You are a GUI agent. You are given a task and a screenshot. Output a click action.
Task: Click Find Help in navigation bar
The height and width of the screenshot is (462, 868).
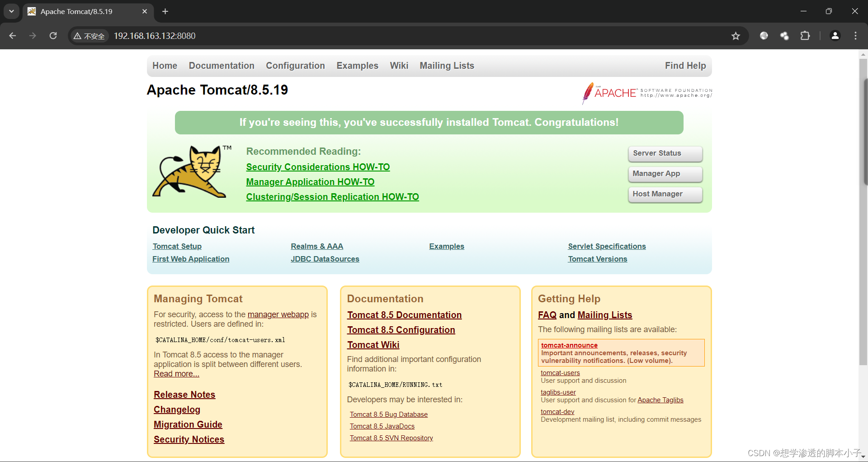685,66
